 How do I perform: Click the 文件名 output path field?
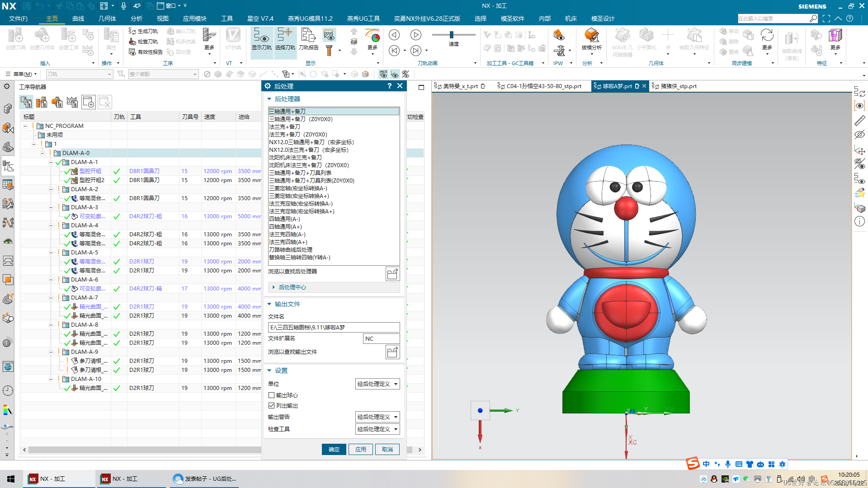coord(334,328)
